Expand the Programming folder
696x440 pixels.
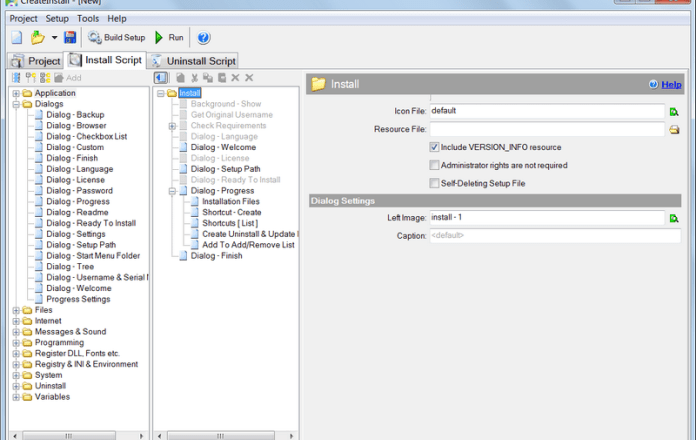point(16,343)
